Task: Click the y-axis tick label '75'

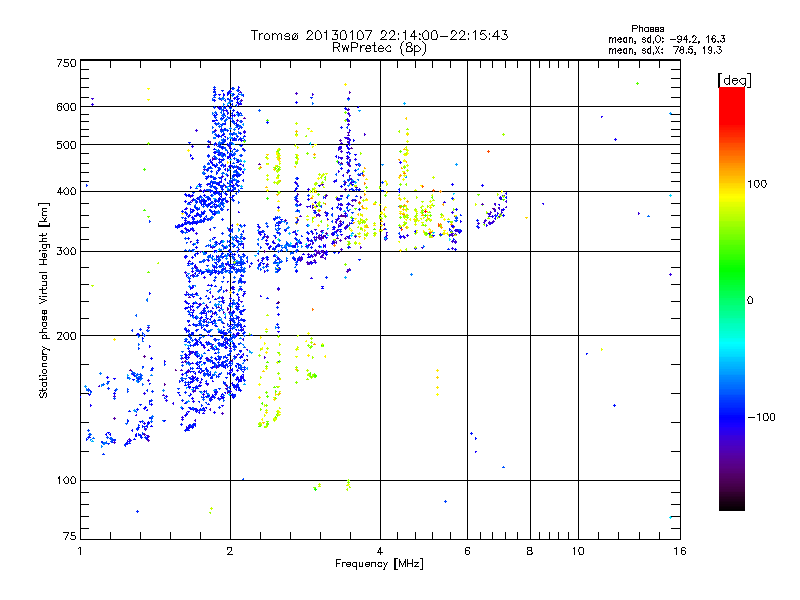Action: pyautogui.click(x=70, y=536)
